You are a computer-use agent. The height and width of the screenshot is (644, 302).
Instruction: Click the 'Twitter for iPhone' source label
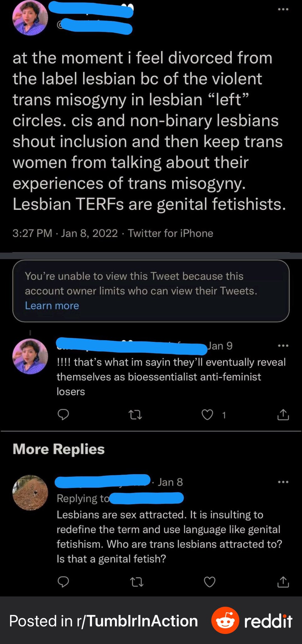coord(171,233)
